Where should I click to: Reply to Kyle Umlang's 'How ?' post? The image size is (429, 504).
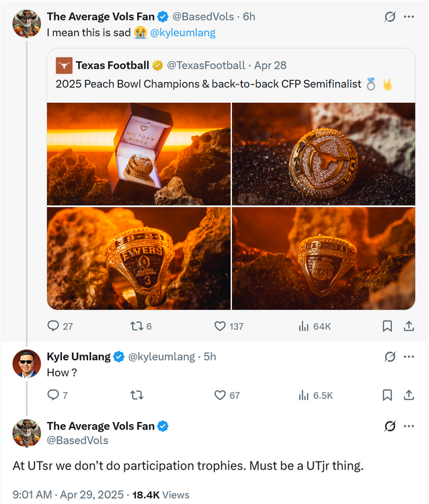53,395
